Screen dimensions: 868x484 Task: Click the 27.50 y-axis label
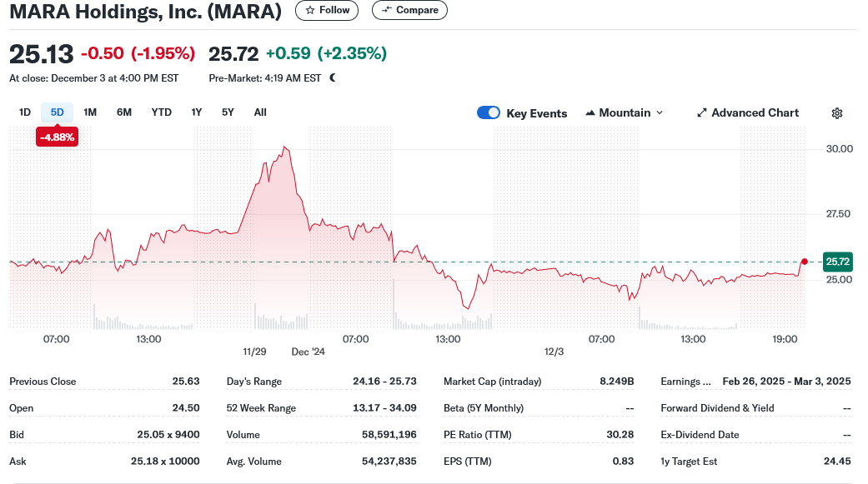point(838,213)
